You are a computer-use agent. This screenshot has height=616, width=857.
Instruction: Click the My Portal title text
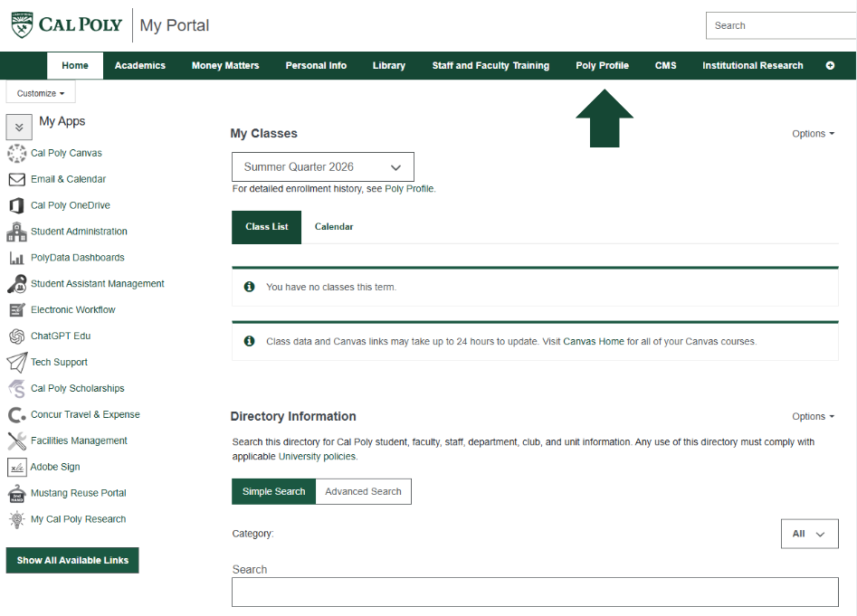pos(175,25)
